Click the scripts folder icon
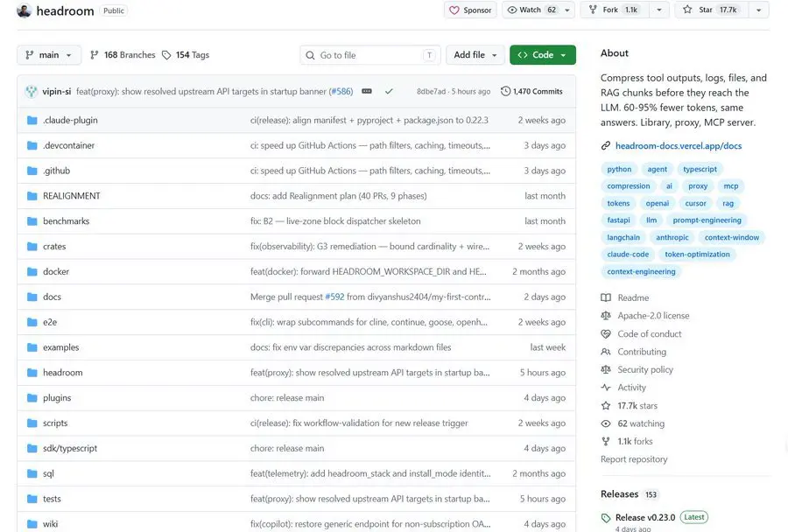788x532 pixels. click(32, 423)
